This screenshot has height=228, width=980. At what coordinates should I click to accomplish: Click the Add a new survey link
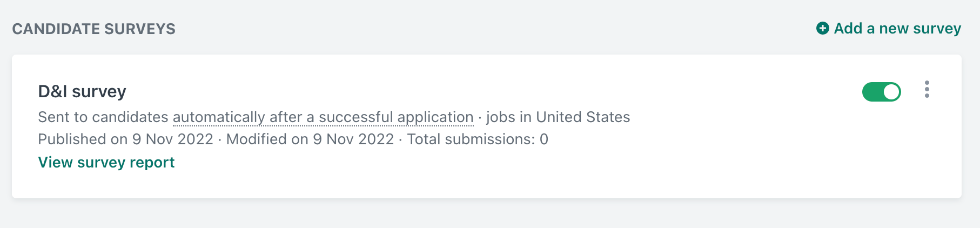(x=889, y=28)
